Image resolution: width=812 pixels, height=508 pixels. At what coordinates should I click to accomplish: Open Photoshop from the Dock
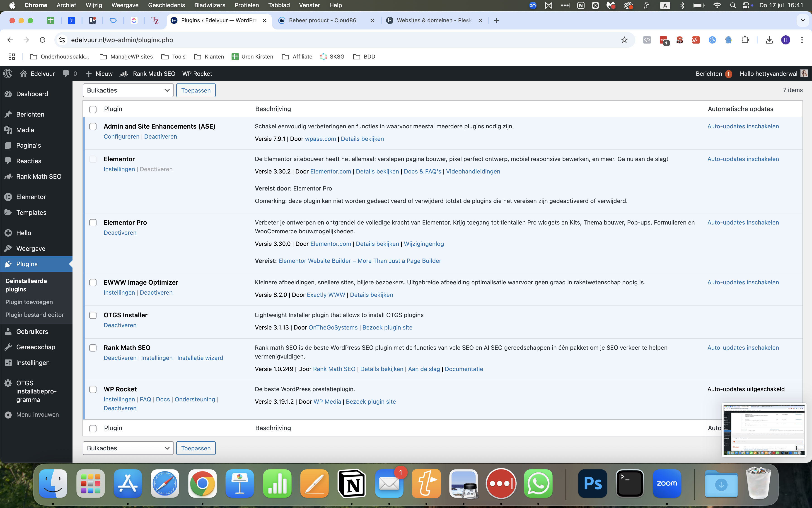point(592,484)
